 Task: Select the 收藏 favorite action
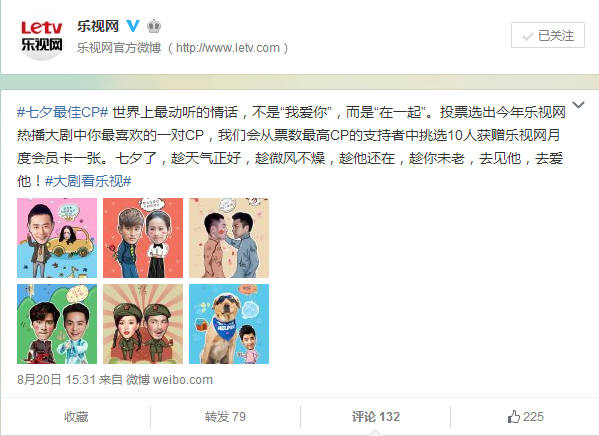click(x=76, y=417)
